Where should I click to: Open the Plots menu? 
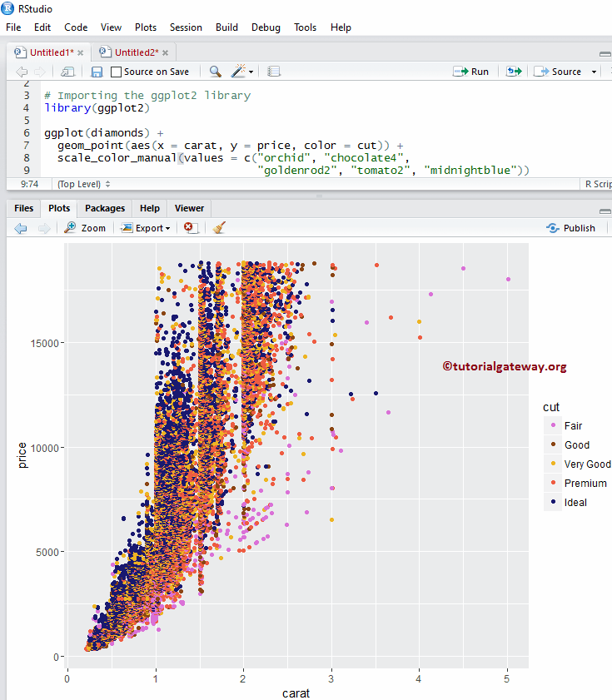[x=146, y=27]
